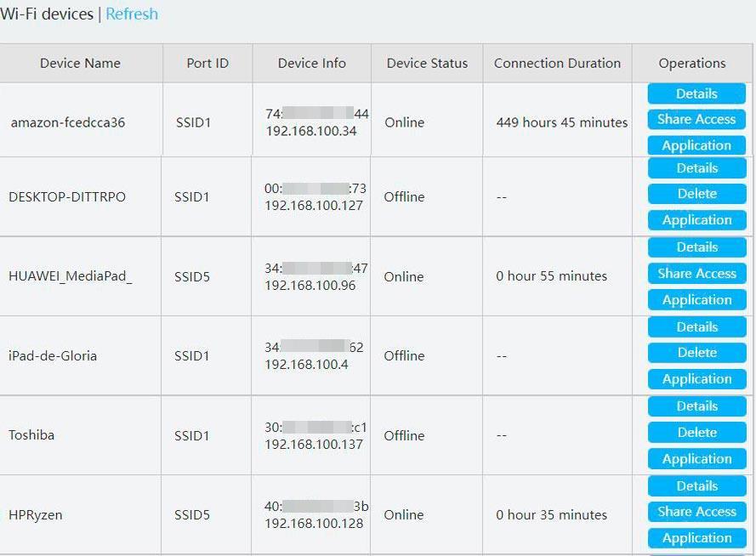Click the 0 hour 35 minutes duration
The width and height of the screenshot is (756, 556).
pos(551,514)
